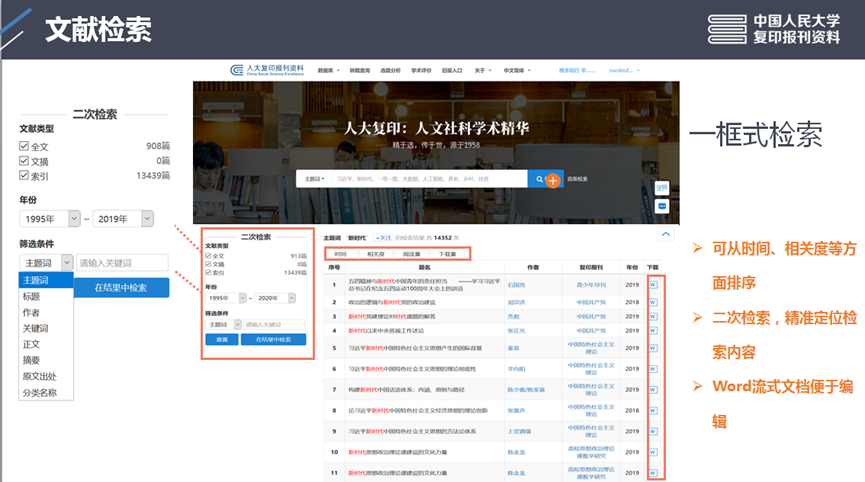
Task: Download Word file for result row 10
Action: [653, 452]
